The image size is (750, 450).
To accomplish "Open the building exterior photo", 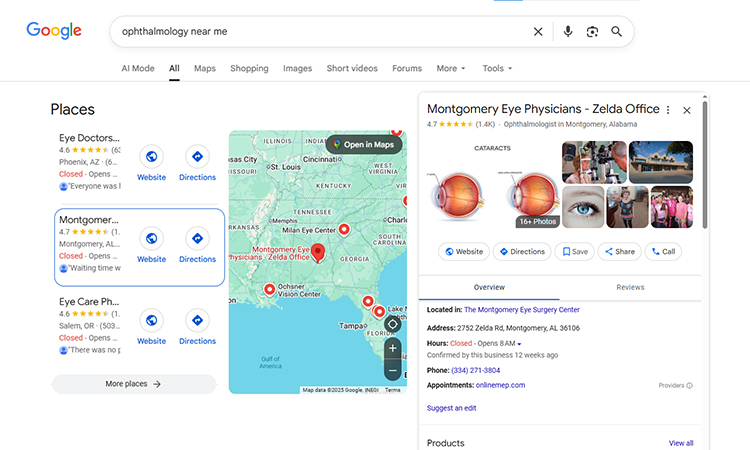I will tap(661, 162).
